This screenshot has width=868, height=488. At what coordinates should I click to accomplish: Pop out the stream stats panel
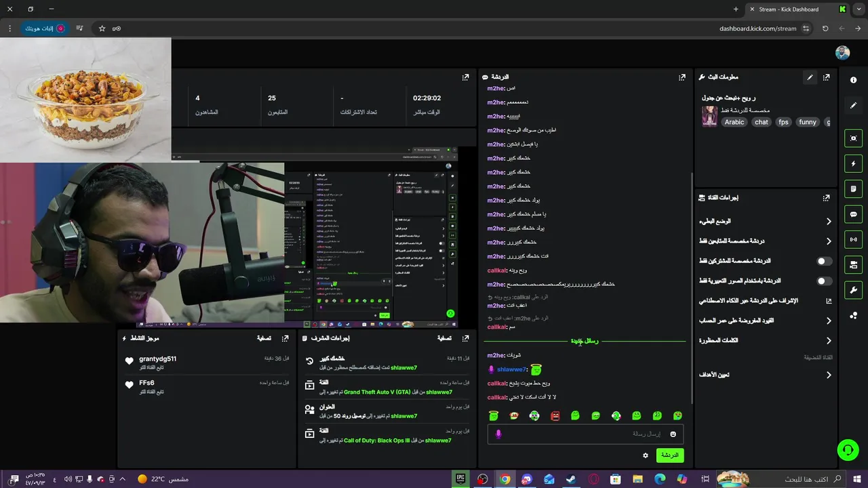click(x=465, y=77)
